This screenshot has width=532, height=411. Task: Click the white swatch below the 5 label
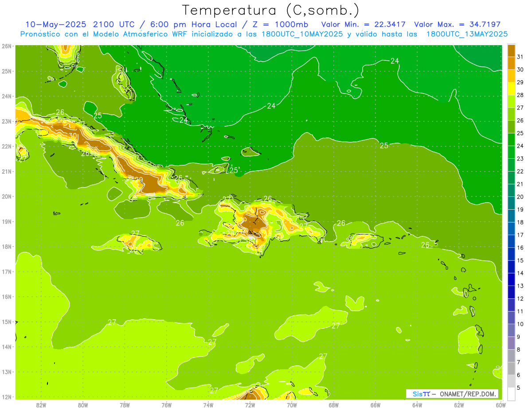click(x=512, y=394)
